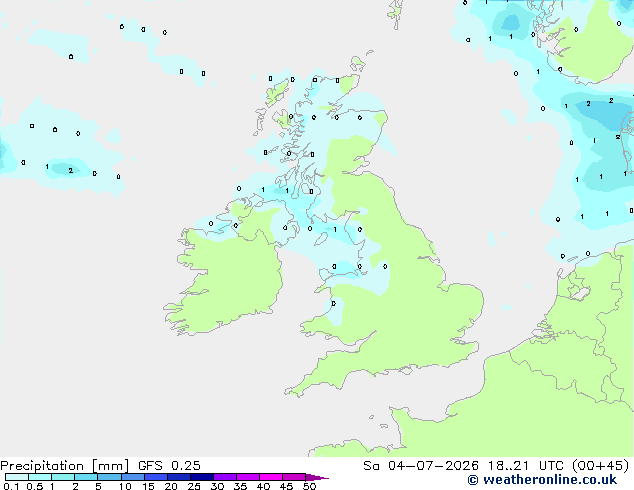Click the purple arrow tip above 50
Viewport: 634px width, 490px height.
[x=317, y=477]
